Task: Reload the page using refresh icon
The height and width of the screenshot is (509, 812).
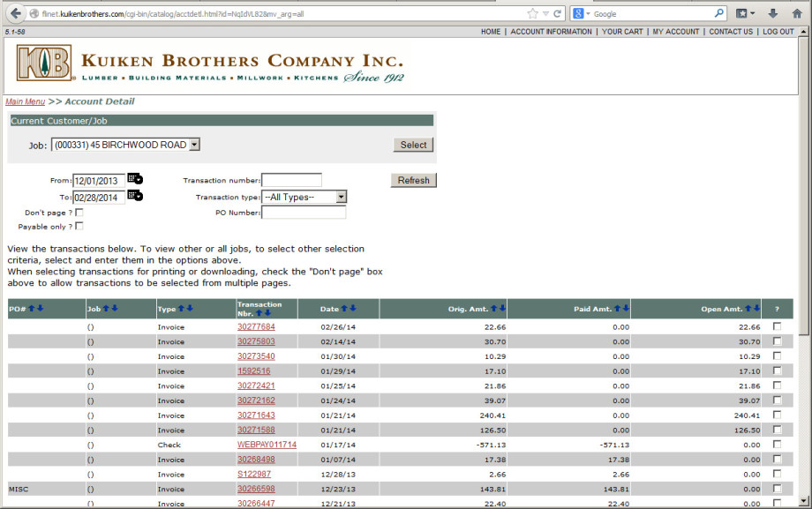Action: coord(557,14)
